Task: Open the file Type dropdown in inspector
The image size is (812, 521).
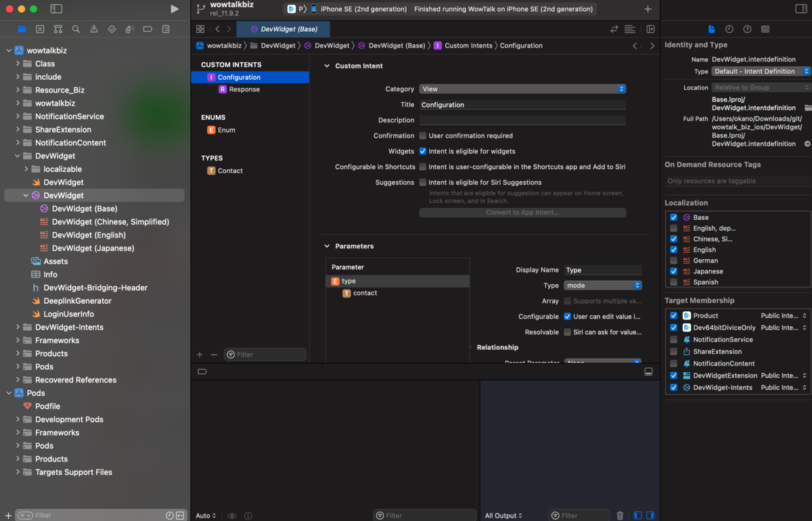Action: (761, 71)
